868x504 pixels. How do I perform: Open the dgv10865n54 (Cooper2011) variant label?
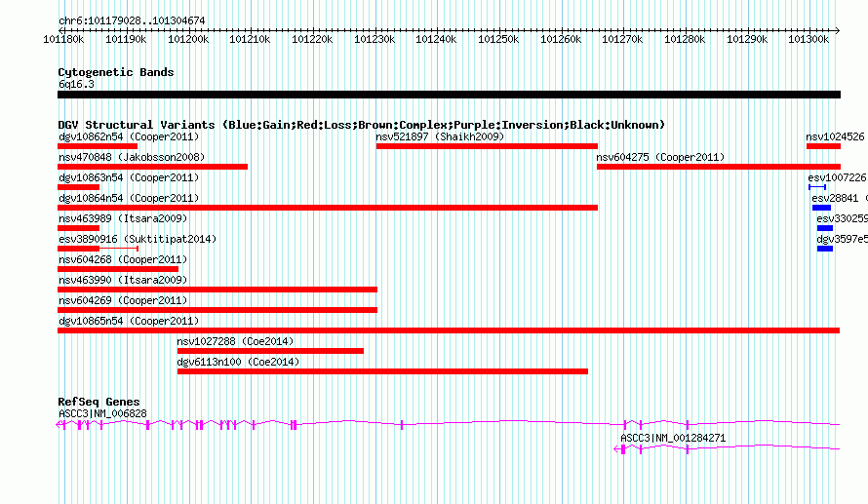click(129, 321)
